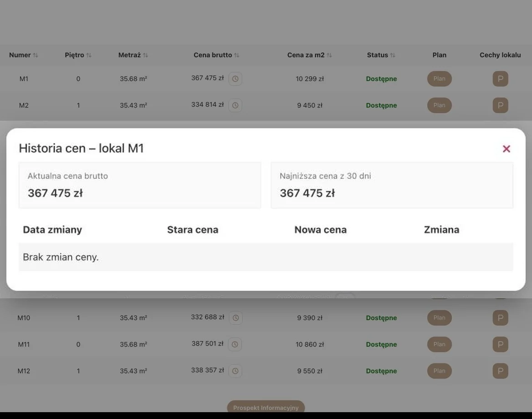Viewport: 532px width, 419px height.
Task: Open price history clock icon for M12
Action: click(235, 371)
